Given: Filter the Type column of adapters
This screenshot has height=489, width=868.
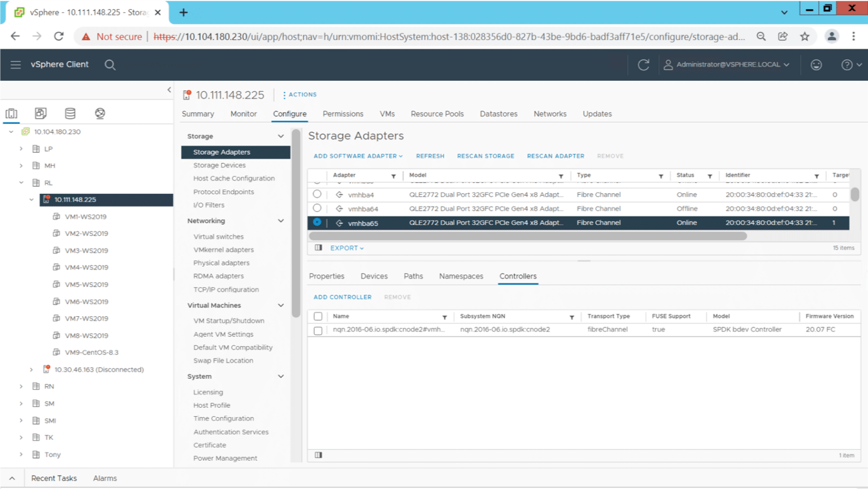Looking at the screenshot, I should pyautogui.click(x=661, y=176).
